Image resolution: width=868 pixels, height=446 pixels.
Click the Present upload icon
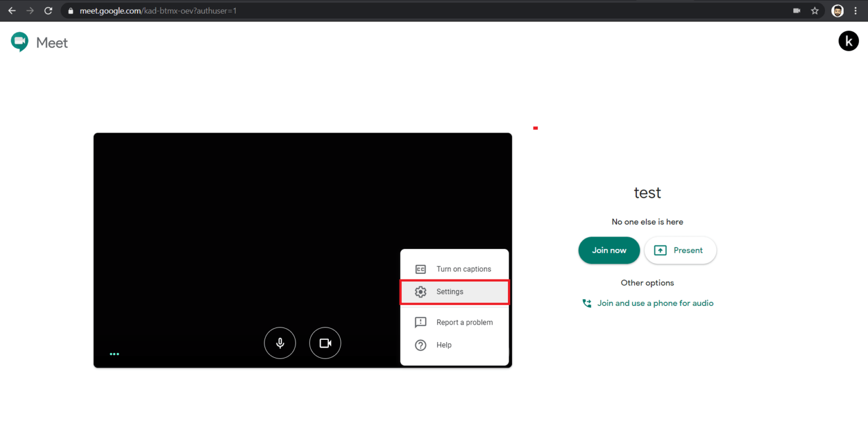coord(659,250)
